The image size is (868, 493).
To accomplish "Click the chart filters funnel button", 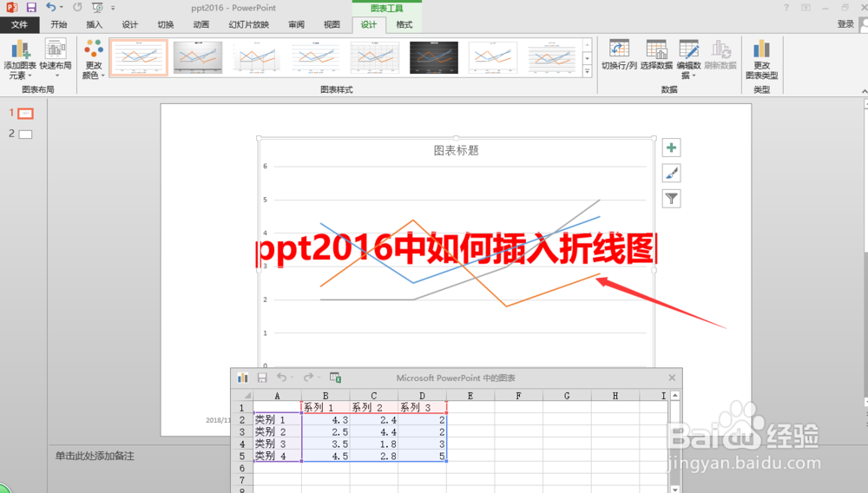I will coord(671,199).
